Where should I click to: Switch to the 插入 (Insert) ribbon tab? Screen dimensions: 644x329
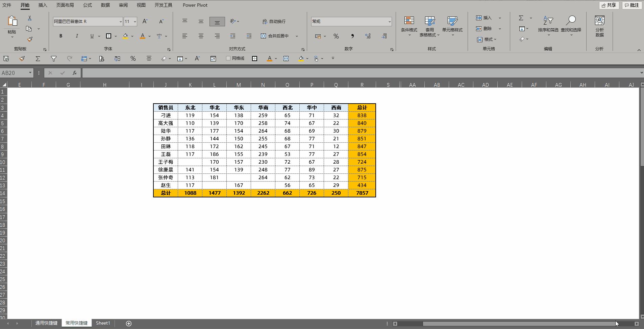[43, 5]
